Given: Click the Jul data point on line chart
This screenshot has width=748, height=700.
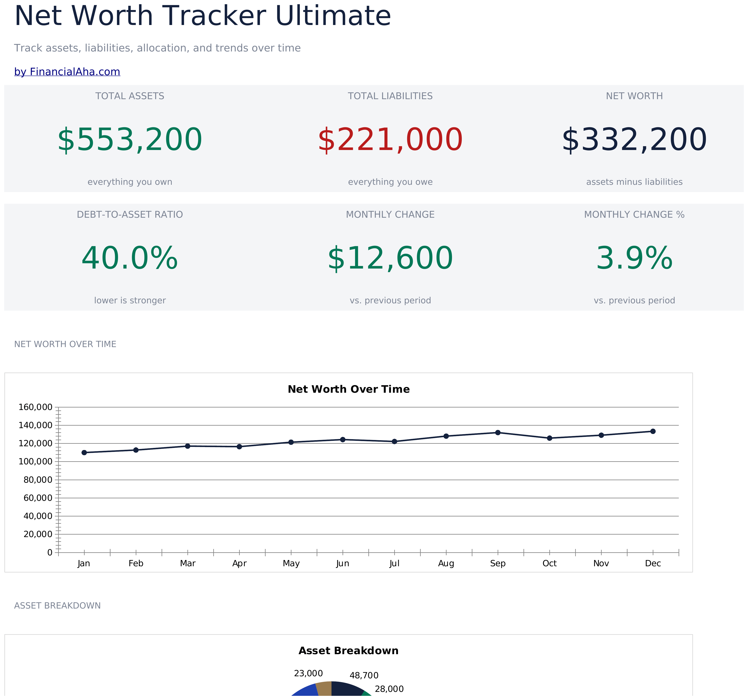Looking at the screenshot, I should click(x=394, y=442).
